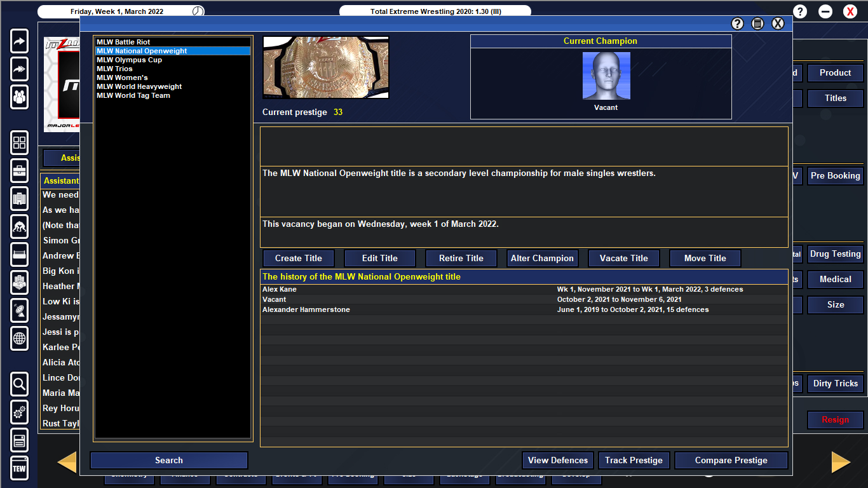Click the double-arrow fast advance icon

click(x=20, y=69)
